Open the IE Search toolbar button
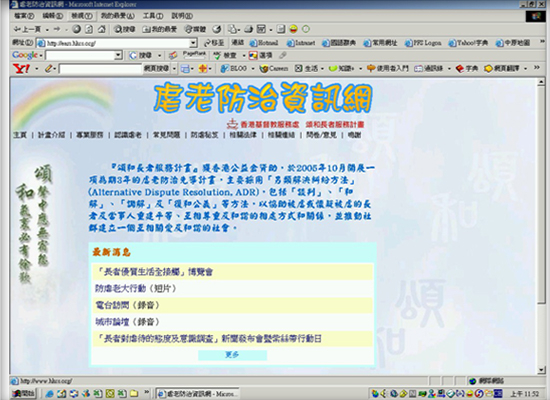 [125, 29]
